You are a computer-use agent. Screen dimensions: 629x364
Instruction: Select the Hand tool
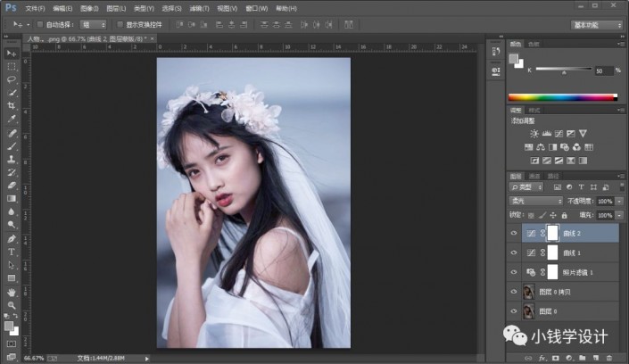pos(12,292)
